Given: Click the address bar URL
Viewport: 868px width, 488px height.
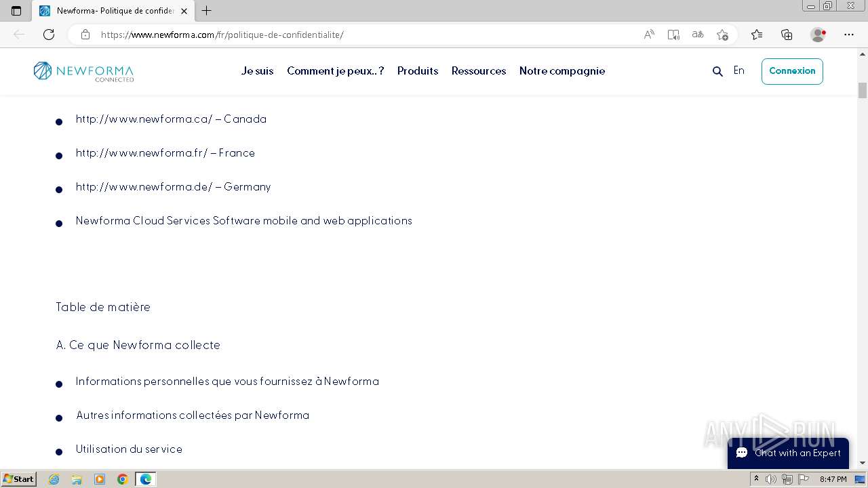Looking at the screenshot, I should coord(222,35).
